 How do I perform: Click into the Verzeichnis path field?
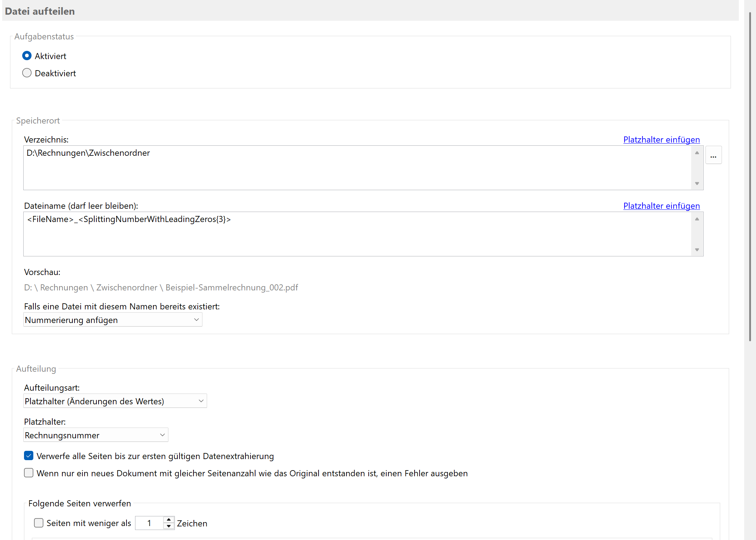[357, 168]
